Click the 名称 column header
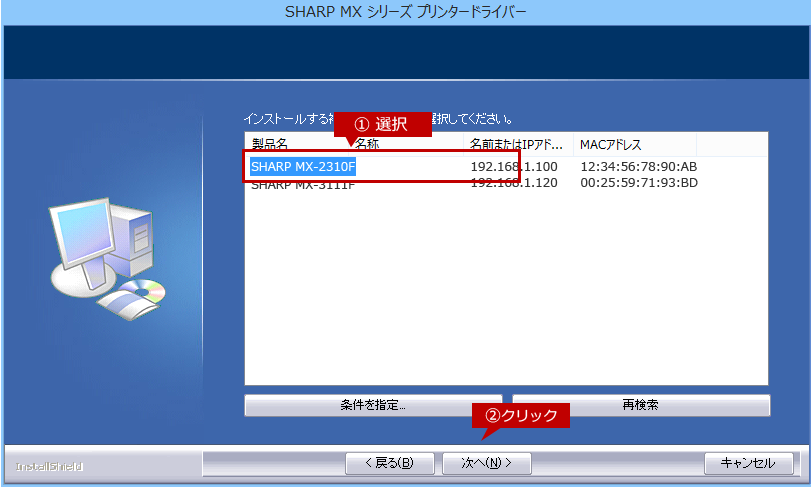The height and width of the screenshot is (487, 811). 367,145
